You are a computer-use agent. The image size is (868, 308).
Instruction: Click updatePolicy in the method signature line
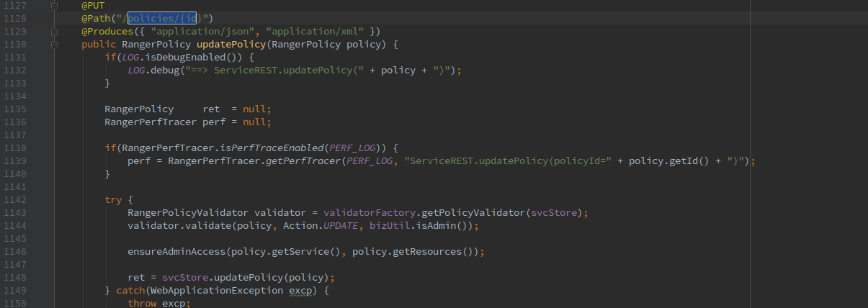point(232,45)
